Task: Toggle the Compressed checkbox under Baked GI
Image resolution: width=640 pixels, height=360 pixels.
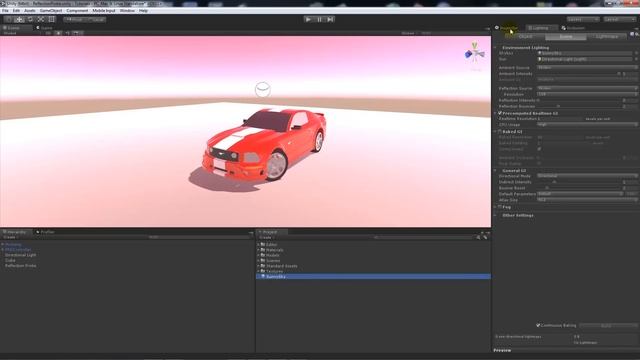Action: pos(539,149)
